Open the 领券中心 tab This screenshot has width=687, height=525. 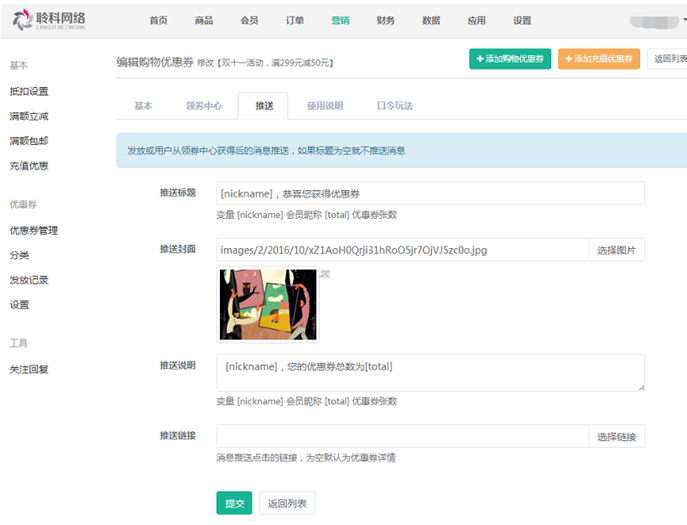pos(203,106)
